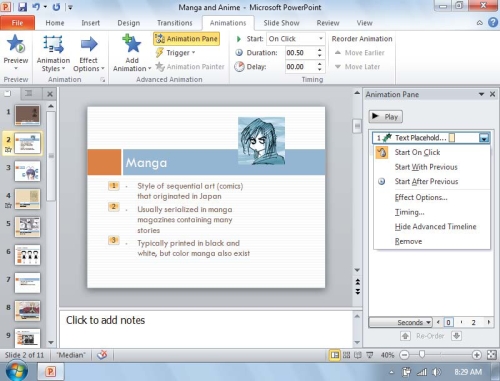The height and width of the screenshot is (381, 500).
Task: Click the Delay spinner arrows
Action: tap(320, 67)
